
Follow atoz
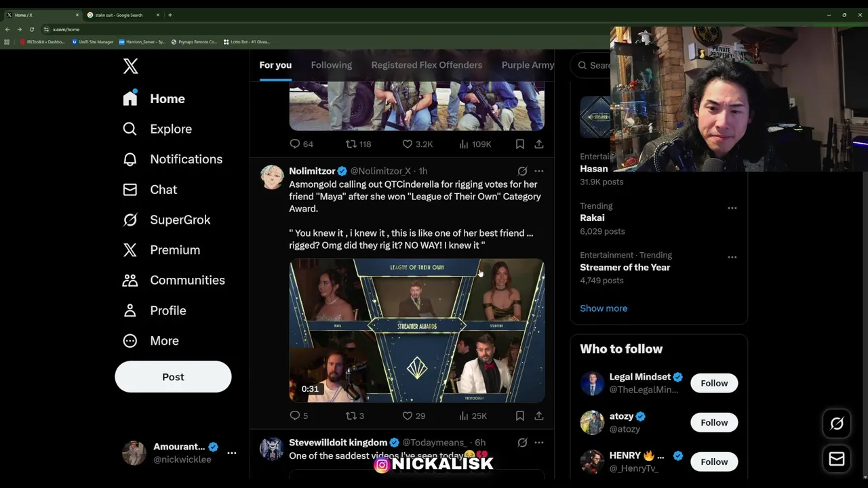(714, 423)
